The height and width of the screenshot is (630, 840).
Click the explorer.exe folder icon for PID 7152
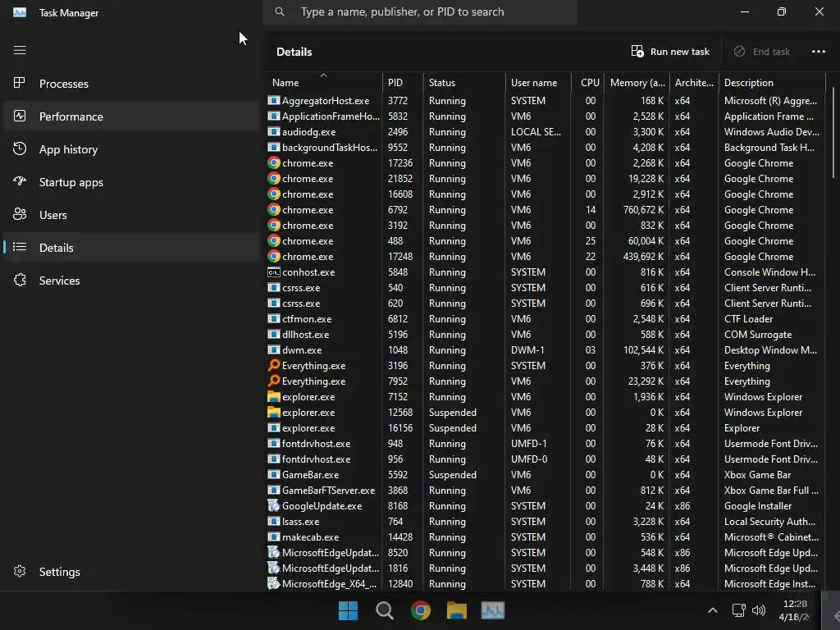click(x=274, y=396)
